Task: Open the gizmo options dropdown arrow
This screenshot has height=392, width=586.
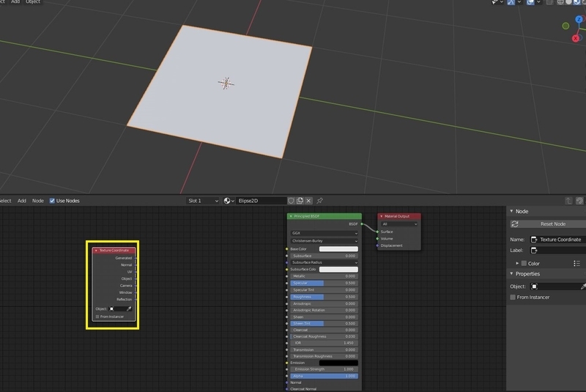Action: (x=519, y=2)
